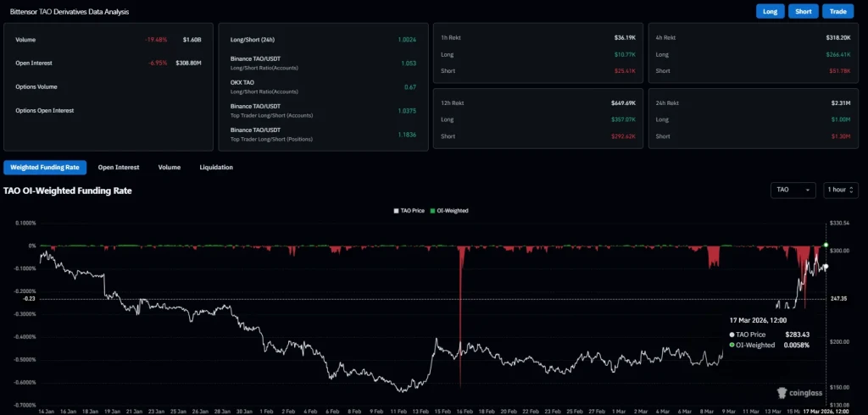Click the 24h Rekt Long value $1.00M

coord(842,119)
